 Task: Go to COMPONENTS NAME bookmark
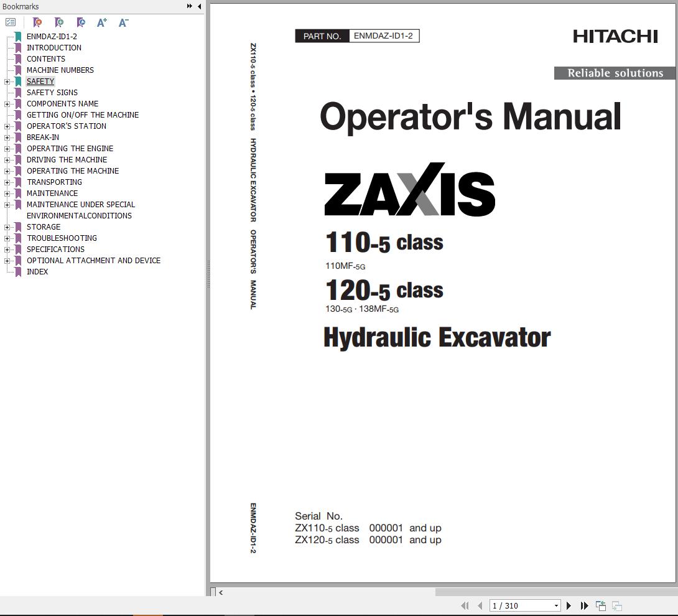(x=63, y=104)
